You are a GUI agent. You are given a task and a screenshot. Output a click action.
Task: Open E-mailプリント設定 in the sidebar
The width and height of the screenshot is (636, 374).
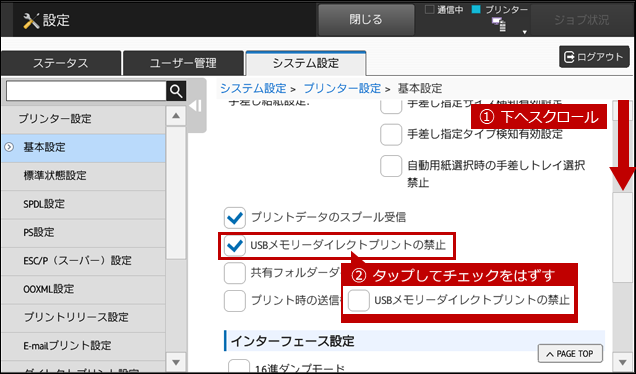(83, 346)
